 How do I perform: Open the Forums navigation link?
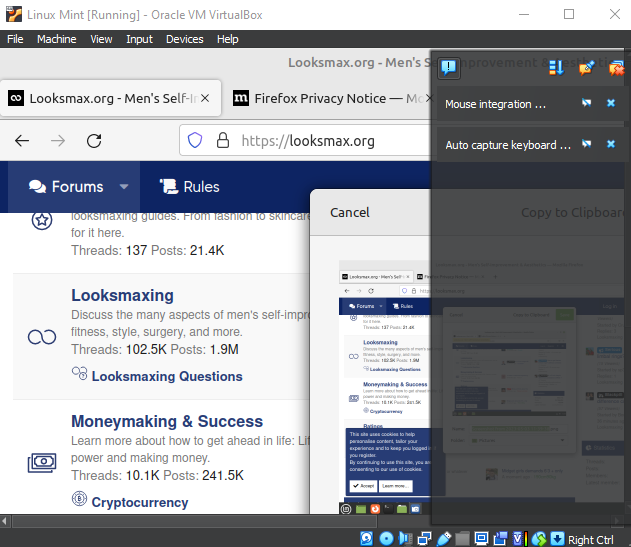click(66, 187)
